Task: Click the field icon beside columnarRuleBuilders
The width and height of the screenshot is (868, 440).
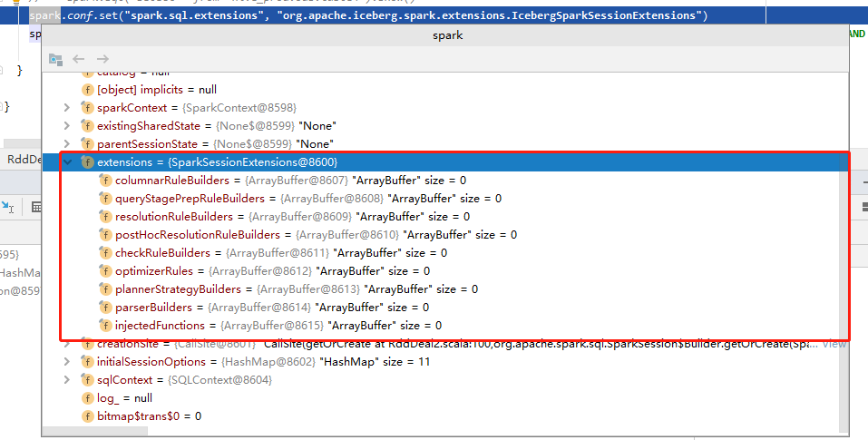Action: (105, 181)
